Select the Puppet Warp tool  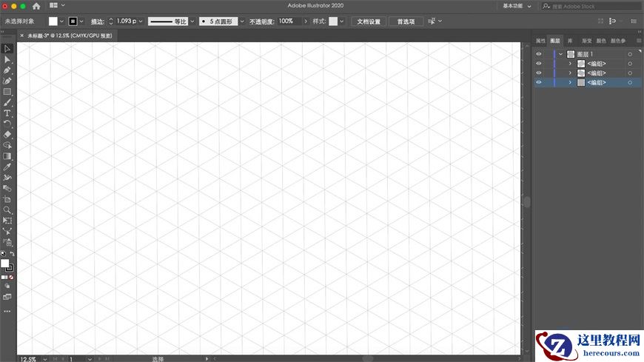(7, 231)
